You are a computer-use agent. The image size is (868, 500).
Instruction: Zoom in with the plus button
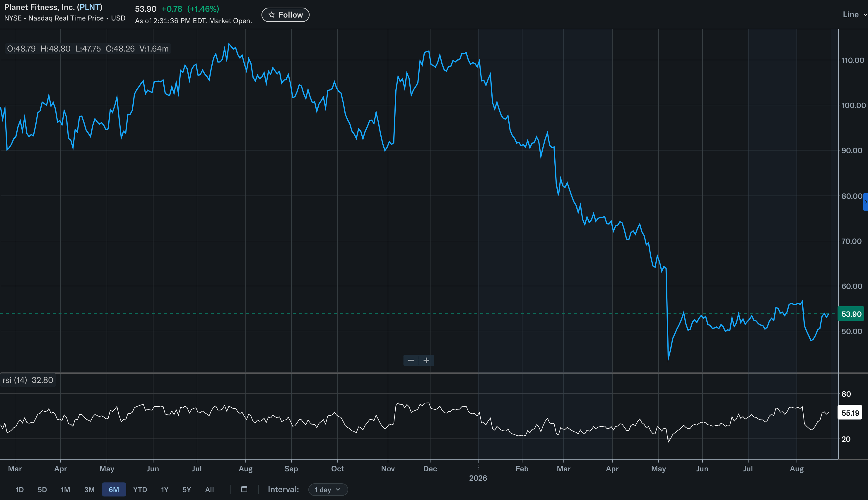pyautogui.click(x=426, y=360)
